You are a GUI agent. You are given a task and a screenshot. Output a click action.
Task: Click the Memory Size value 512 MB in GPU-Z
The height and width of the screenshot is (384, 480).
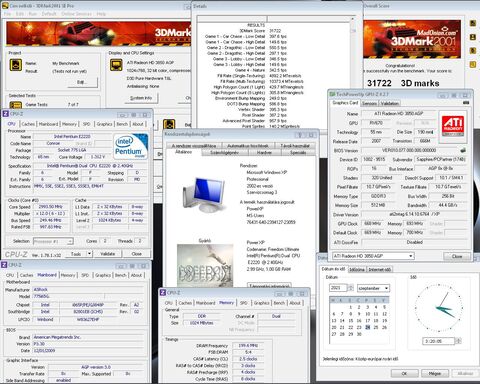tap(377, 205)
